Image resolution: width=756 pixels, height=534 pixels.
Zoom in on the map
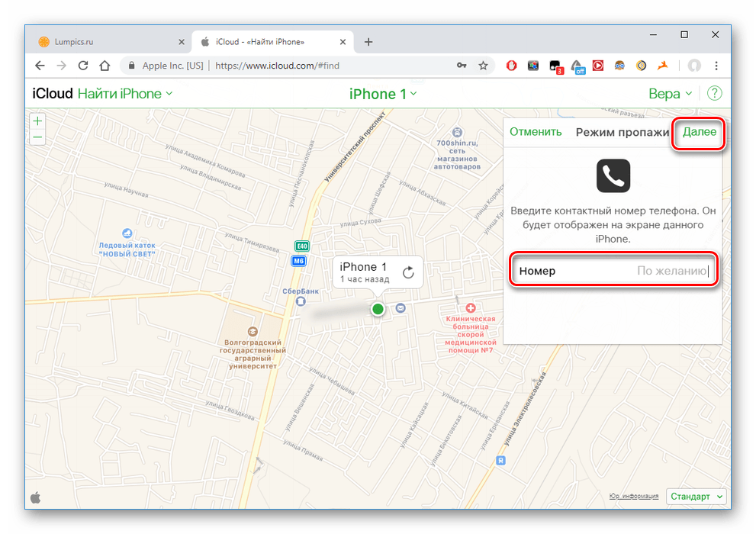37,121
